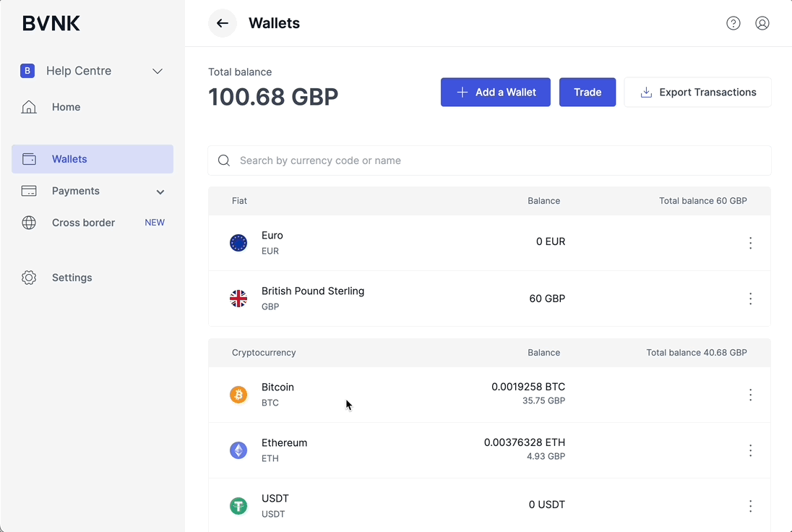Open the three-dot menu for USDT

tap(750, 505)
